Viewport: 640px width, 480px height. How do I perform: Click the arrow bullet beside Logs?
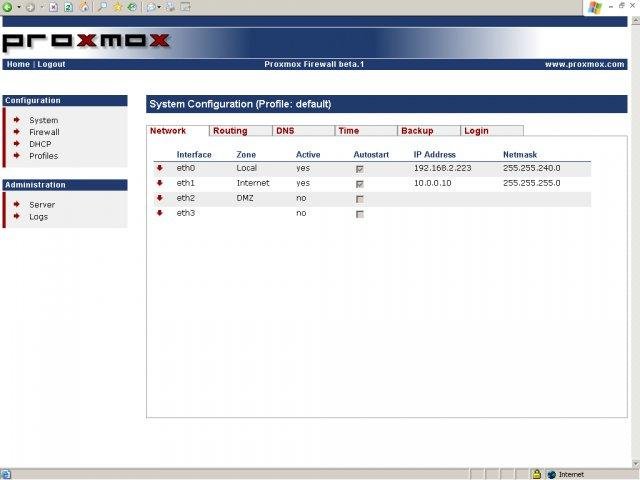[17, 216]
